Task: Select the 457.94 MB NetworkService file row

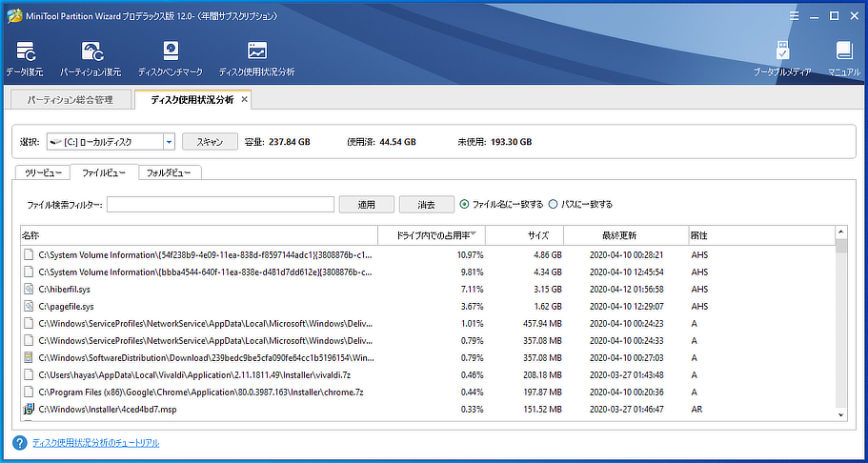Action: coord(428,324)
